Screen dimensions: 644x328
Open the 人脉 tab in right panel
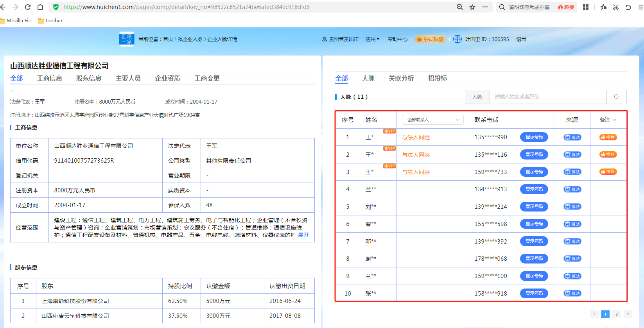pyautogui.click(x=368, y=78)
